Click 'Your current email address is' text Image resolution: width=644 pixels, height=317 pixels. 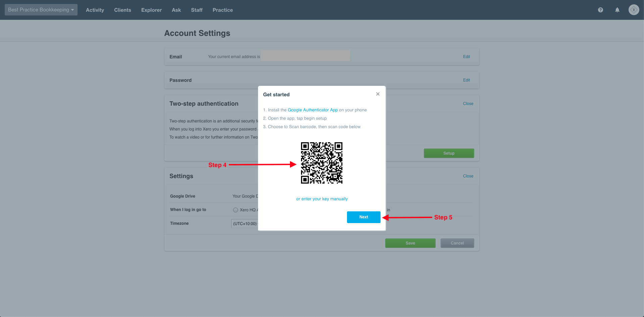pyautogui.click(x=234, y=57)
